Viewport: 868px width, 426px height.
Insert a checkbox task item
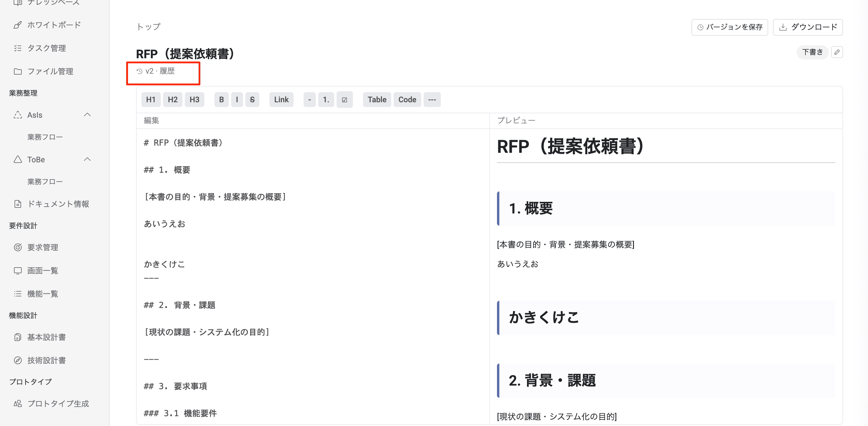tap(344, 100)
